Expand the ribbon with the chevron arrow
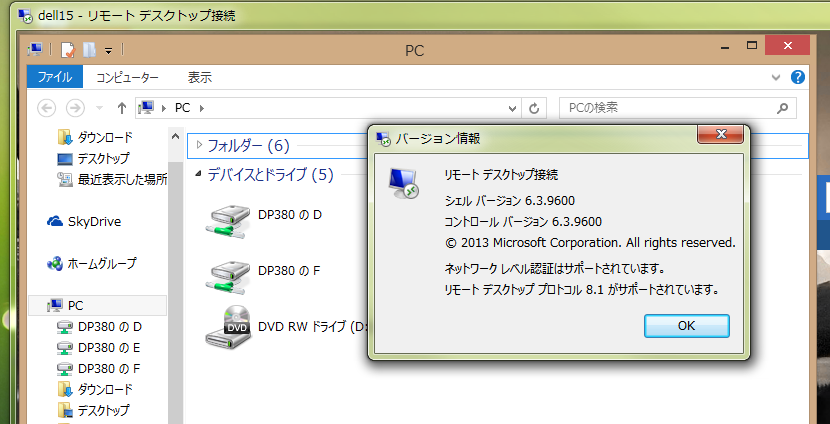830x424 pixels. pyautogui.click(x=776, y=77)
